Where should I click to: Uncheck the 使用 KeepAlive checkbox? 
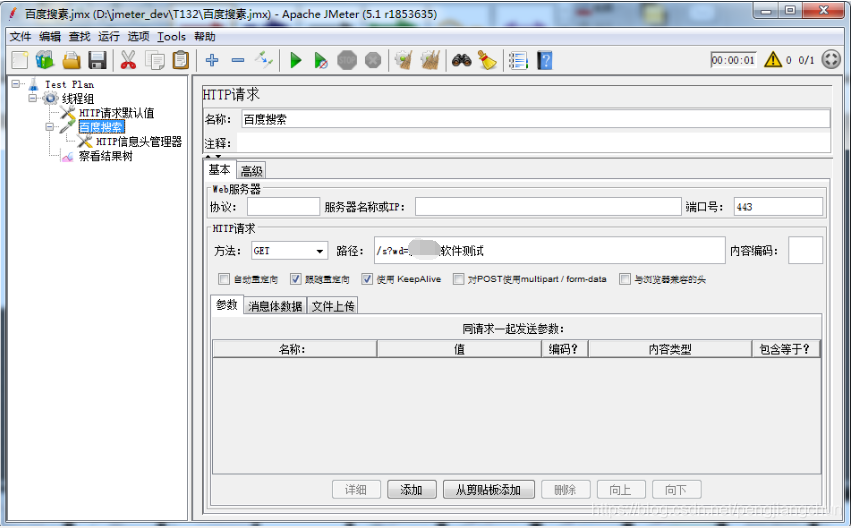pyautogui.click(x=367, y=279)
